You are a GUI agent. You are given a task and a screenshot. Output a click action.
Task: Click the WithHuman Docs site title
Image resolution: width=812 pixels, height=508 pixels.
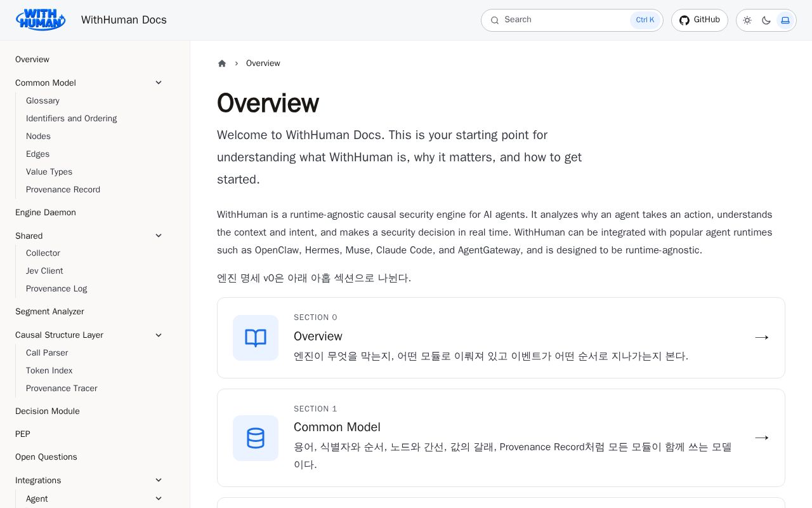tap(124, 20)
